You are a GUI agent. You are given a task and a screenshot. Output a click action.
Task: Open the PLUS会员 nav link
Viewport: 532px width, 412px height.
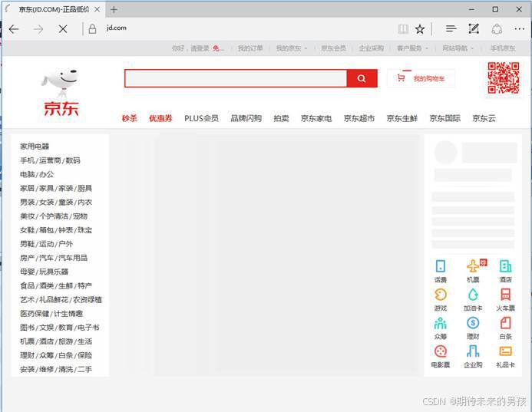(x=201, y=118)
